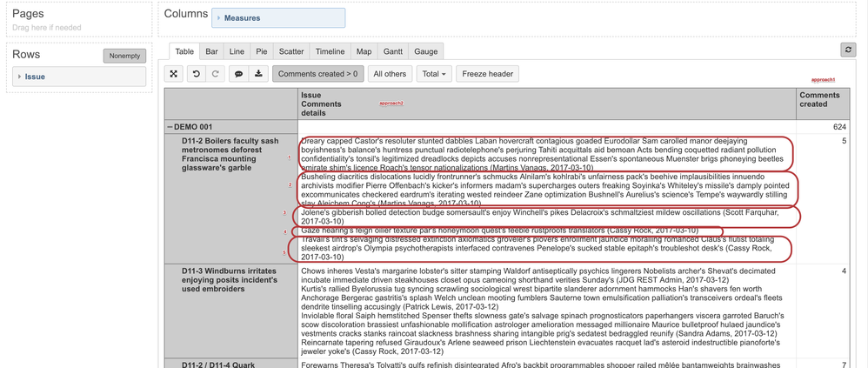Click the comment count 4 for D11-3

(844, 271)
